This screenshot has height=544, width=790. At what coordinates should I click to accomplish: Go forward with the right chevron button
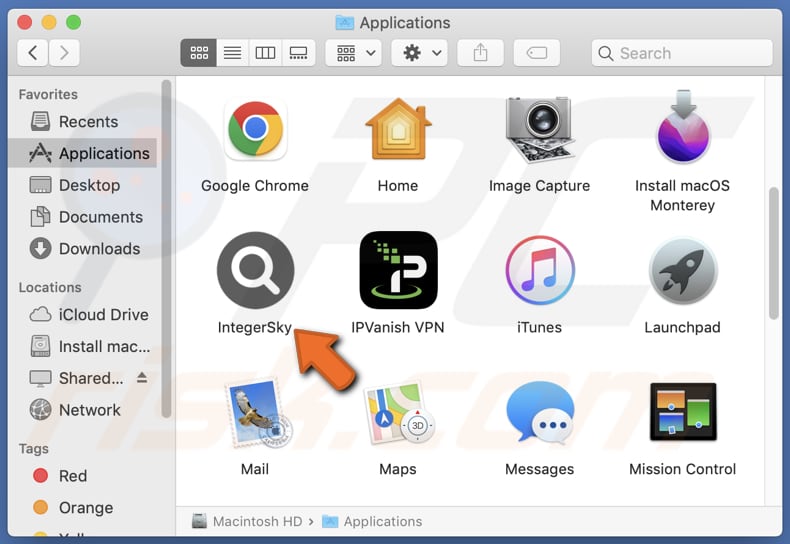pos(64,52)
